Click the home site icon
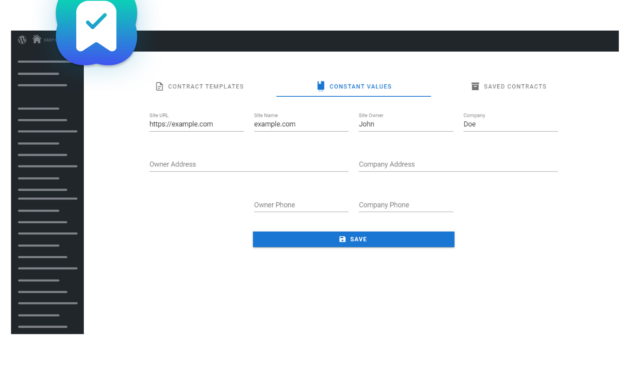Viewport: 630px width, 380px height. 37,39
